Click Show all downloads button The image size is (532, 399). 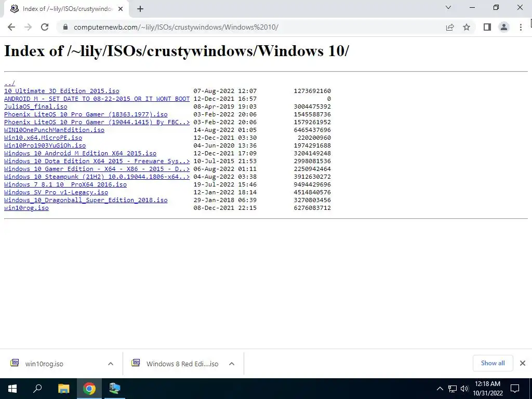493,363
